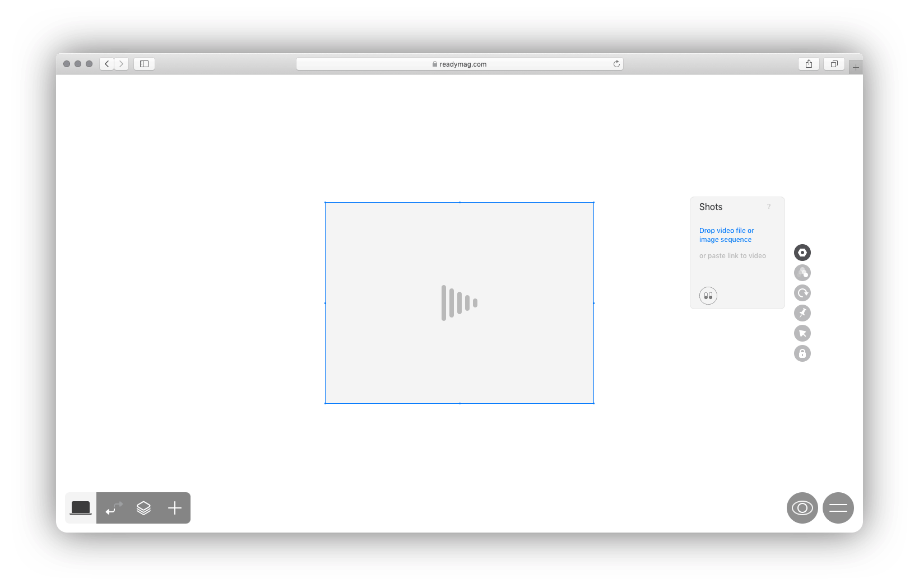The image size is (919, 588).
Task: Open the animation cursor icon
Action: point(802,333)
